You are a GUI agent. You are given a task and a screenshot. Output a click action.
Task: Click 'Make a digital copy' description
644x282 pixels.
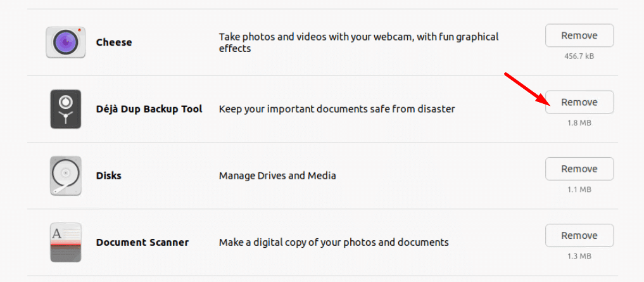coord(334,243)
